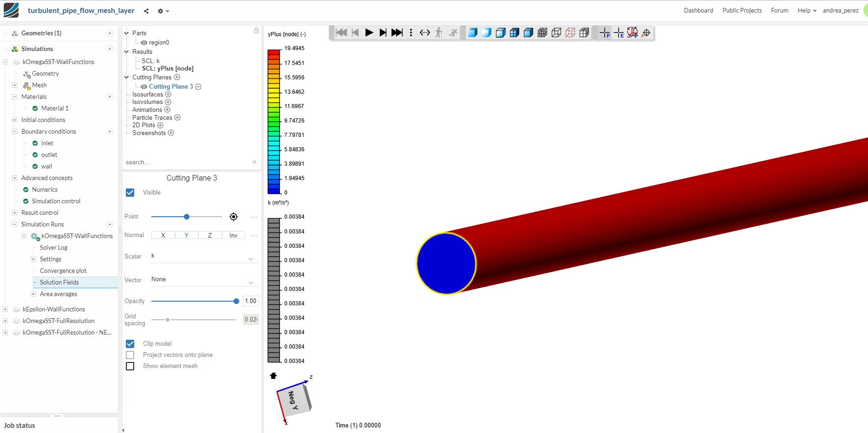Screen dimensions: 868x433
Task: Click the Neg Y orientation cube
Action: 294,400
